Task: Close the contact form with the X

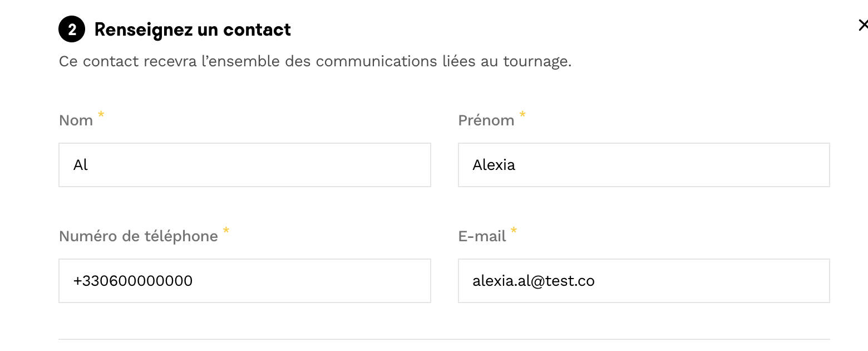Action: (x=862, y=25)
